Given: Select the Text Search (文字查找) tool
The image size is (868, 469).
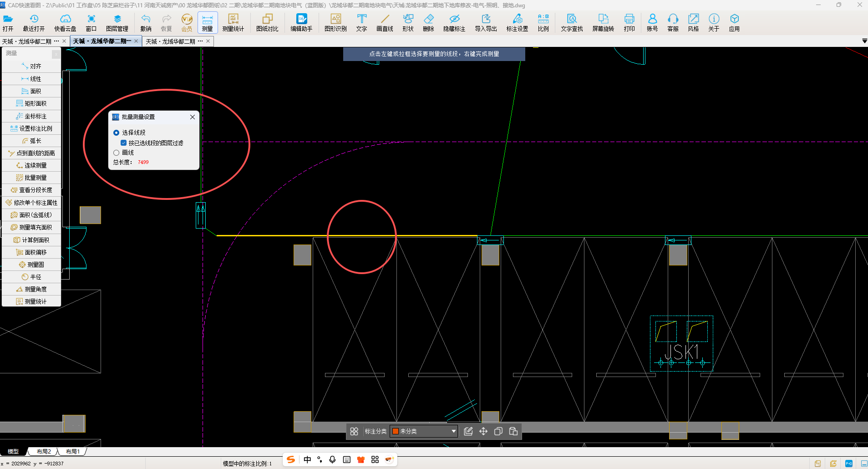Looking at the screenshot, I should pos(572,22).
